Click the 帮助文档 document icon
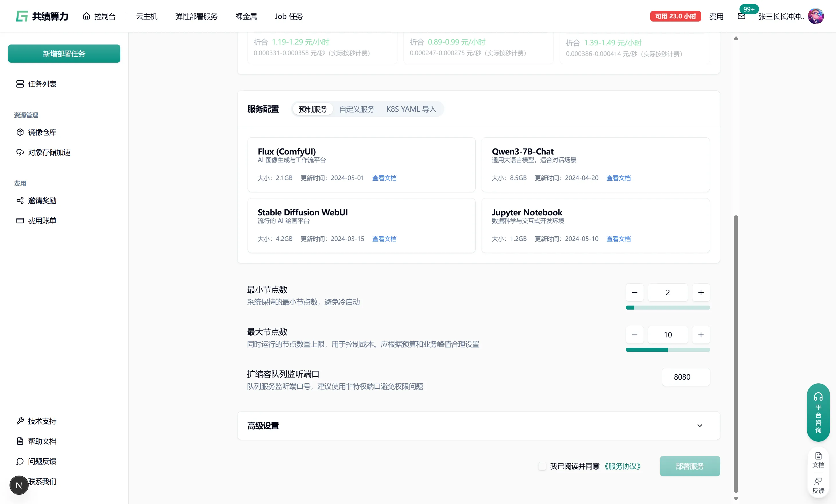The width and height of the screenshot is (836, 504). point(20,441)
